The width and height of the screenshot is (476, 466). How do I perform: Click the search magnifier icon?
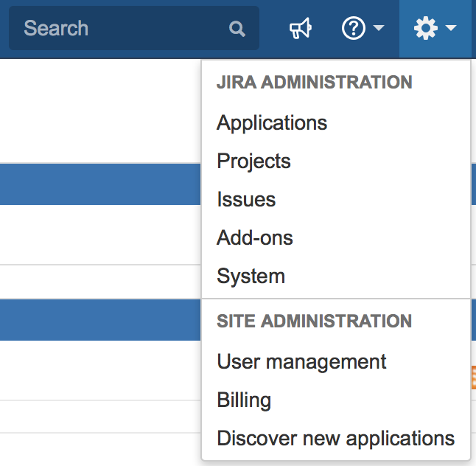pos(237,29)
